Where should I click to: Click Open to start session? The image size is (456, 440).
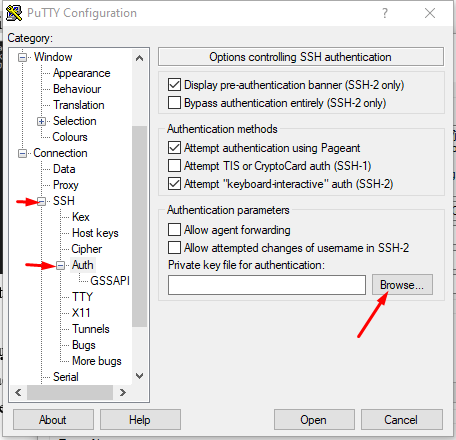pos(314,420)
